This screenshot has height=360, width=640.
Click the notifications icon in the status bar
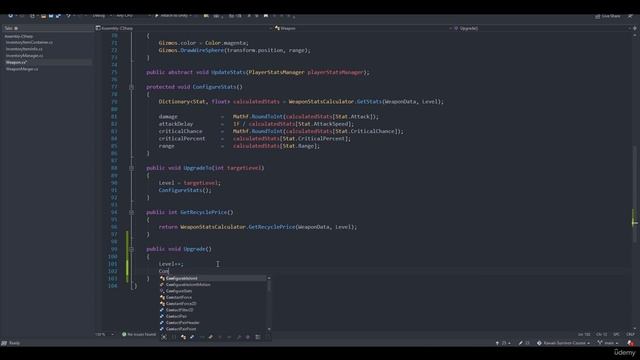[631, 343]
